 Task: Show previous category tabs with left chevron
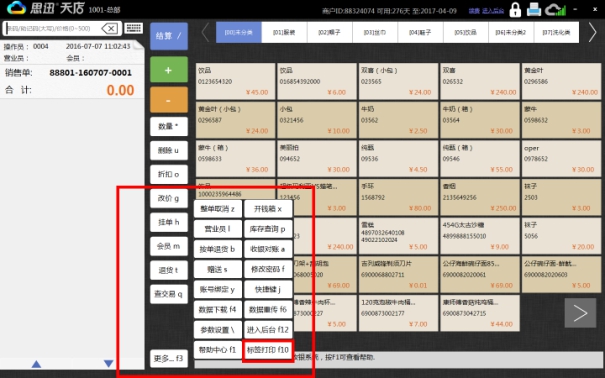click(x=205, y=32)
